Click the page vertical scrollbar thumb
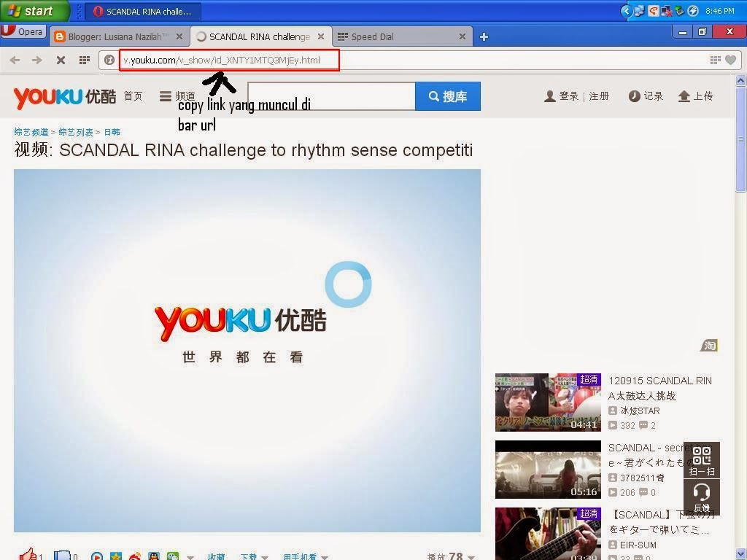 click(x=740, y=139)
